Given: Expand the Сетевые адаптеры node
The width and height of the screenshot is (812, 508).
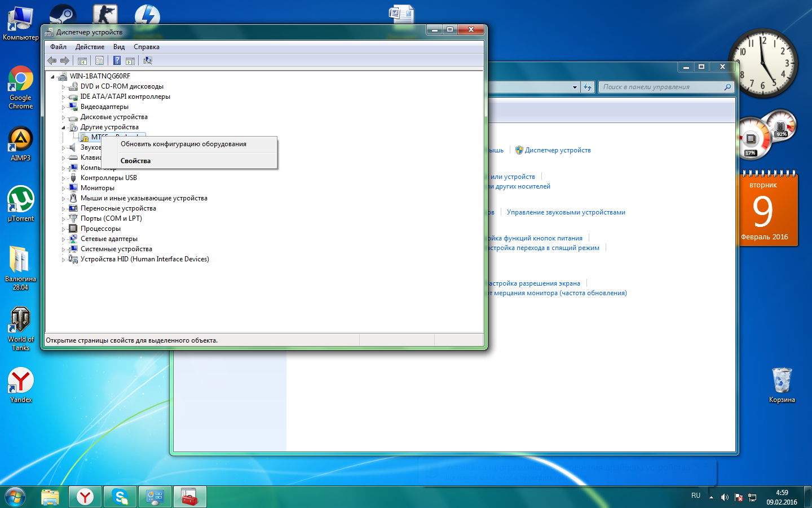Looking at the screenshot, I should click(63, 239).
